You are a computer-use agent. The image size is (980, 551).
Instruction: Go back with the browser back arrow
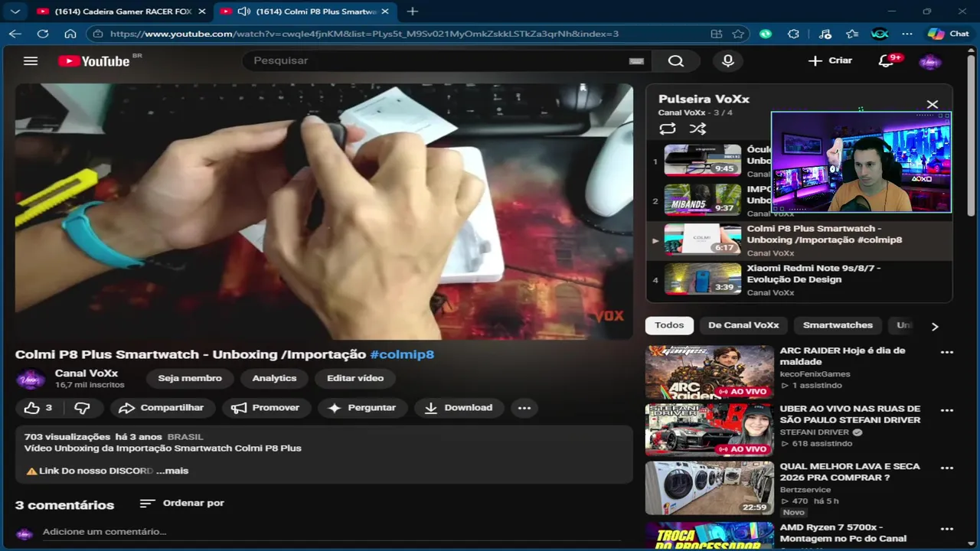click(x=15, y=34)
